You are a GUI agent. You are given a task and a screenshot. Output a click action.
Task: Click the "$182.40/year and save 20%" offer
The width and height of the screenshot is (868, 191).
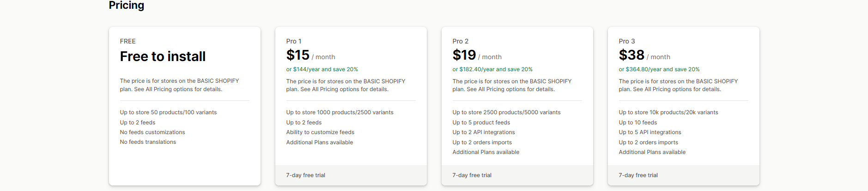[492, 69]
